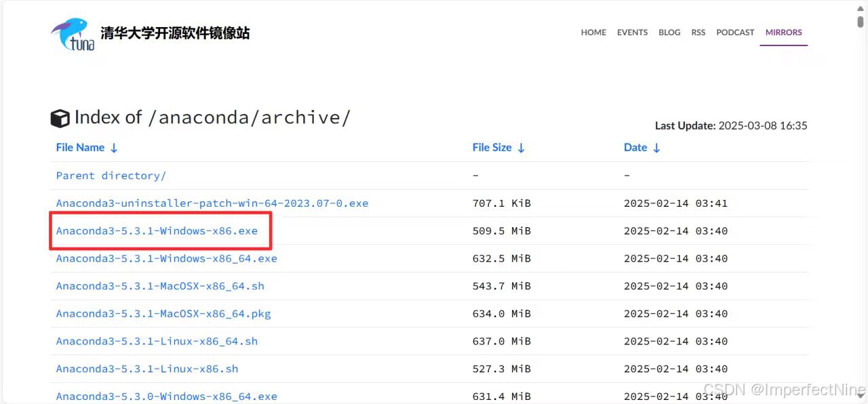Image resolution: width=868 pixels, height=404 pixels.
Task: Sort by File Size arrow
Action: 521,148
